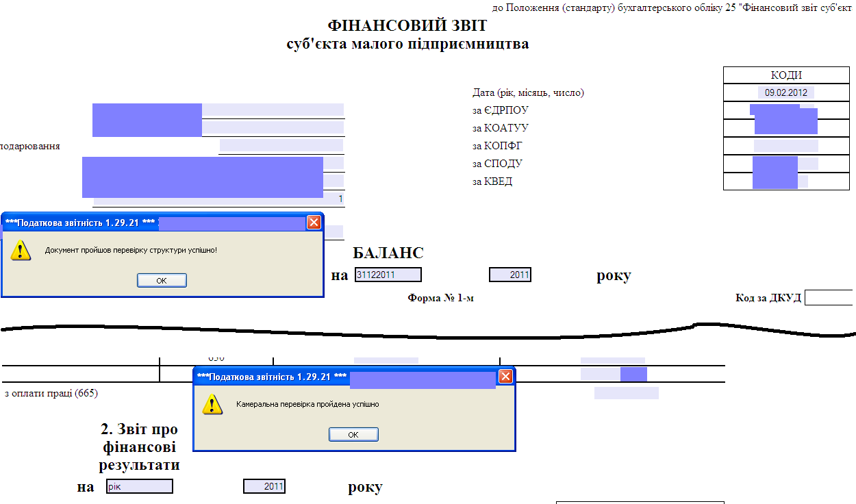Select the balance date field 31122011
This screenshot has height=504, width=856.
(388, 275)
